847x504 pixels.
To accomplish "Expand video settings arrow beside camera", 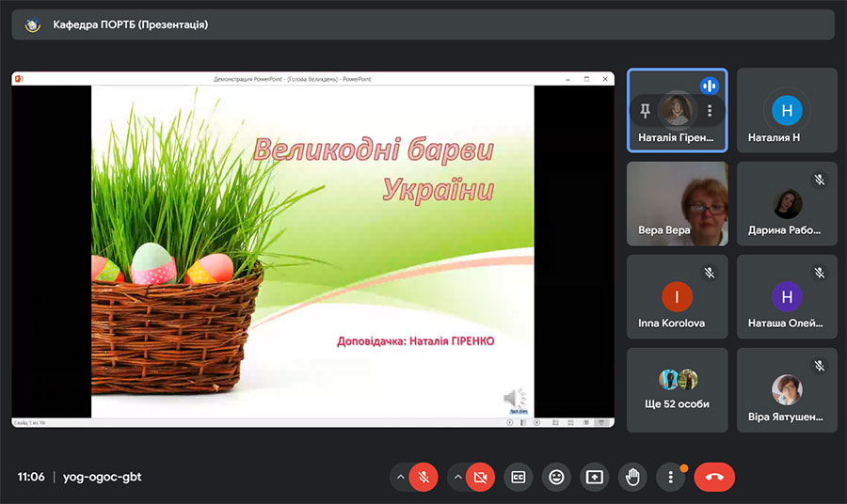I will click(x=457, y=477).
